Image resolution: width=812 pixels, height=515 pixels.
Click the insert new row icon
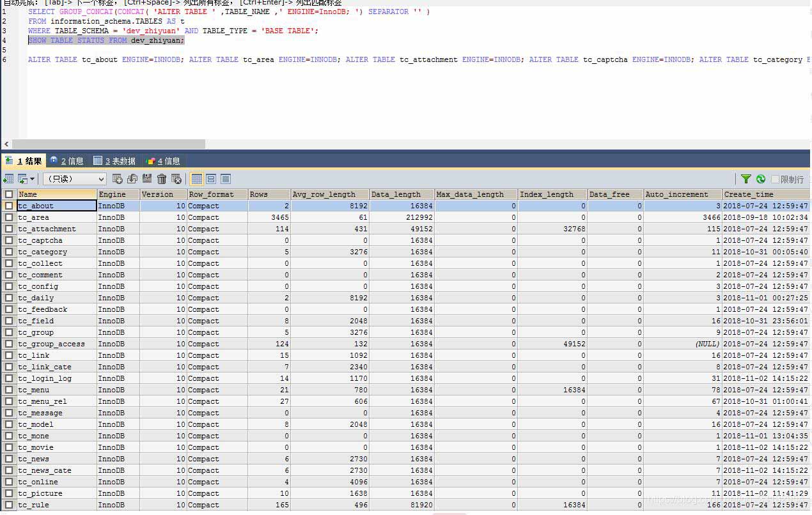point(118,179)
